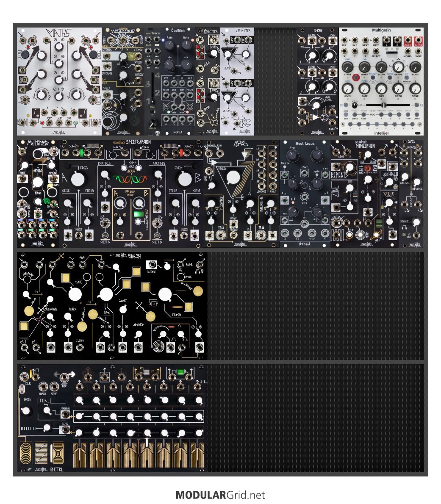Viewport: 441px width, 504px height.
Task: Click the red record button on Multigrain
Action: (356, 78)
